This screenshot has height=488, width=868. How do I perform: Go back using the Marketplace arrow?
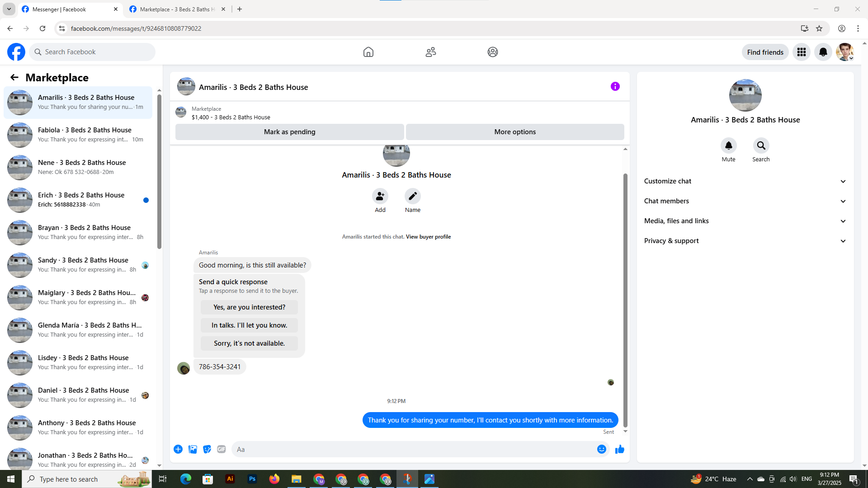coord(14,77)
